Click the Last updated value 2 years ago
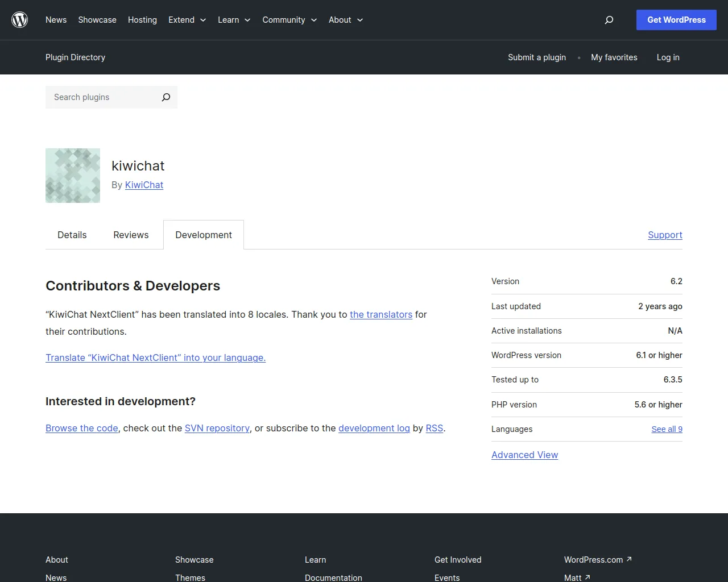Viewport: 728px width, 582px height. click(x=660, y=306)
